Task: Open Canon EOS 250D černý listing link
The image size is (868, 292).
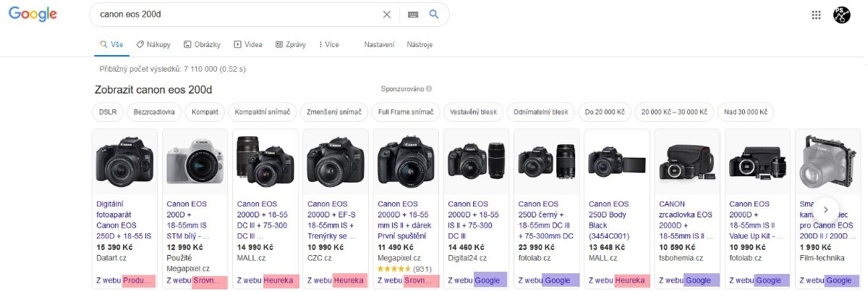Action: (x=546, y=220)
